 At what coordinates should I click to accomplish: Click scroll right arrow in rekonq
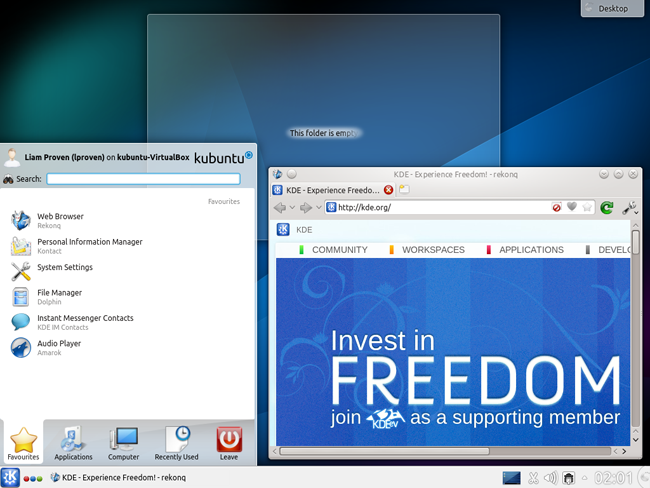(x=624, y=451)
